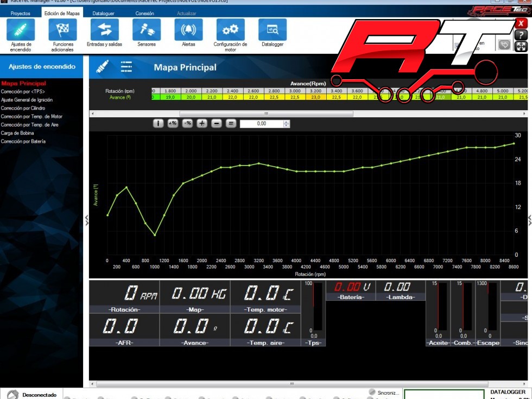Open Configuración de motor gears icon
This screenshot has width=532, height=399.
(230, 30)
